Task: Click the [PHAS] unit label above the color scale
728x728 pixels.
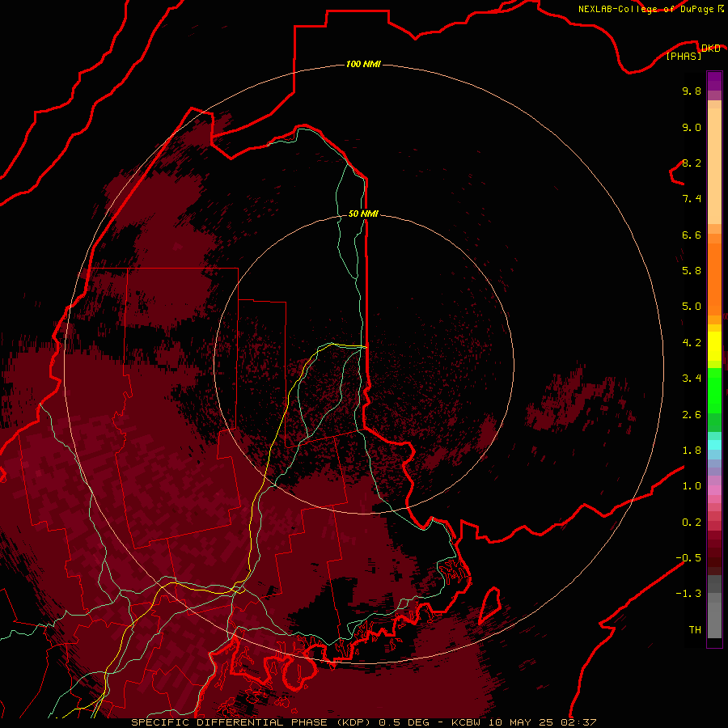Action: (x=684, y=56)
